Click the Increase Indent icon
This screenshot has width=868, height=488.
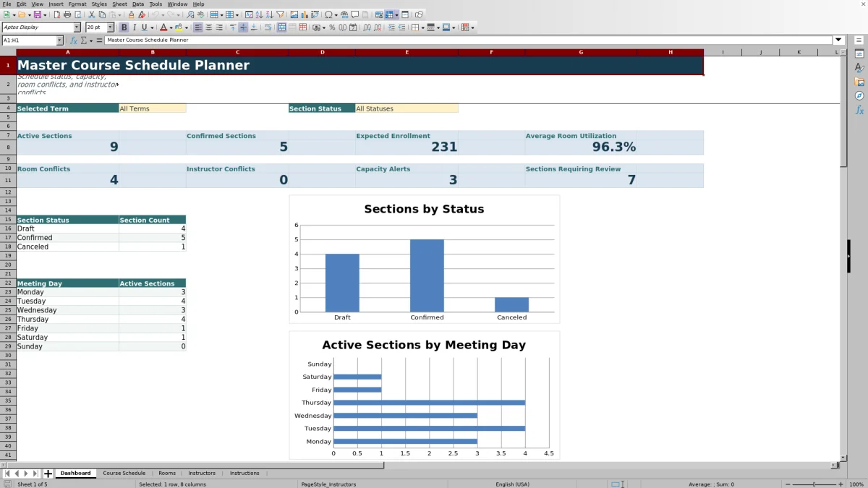391,27
